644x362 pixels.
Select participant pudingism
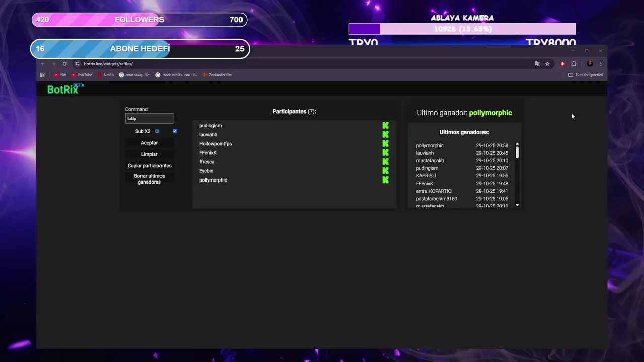coord(210,126)
